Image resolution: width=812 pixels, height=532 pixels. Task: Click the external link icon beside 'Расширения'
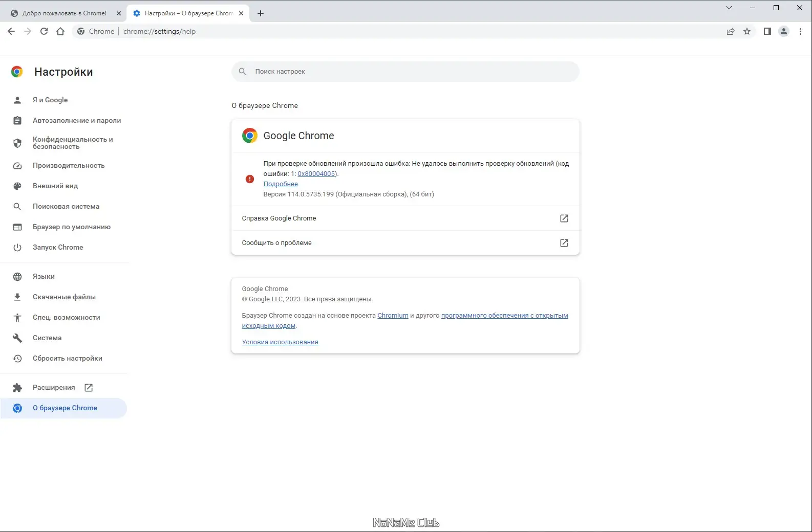tap(89, 387)
